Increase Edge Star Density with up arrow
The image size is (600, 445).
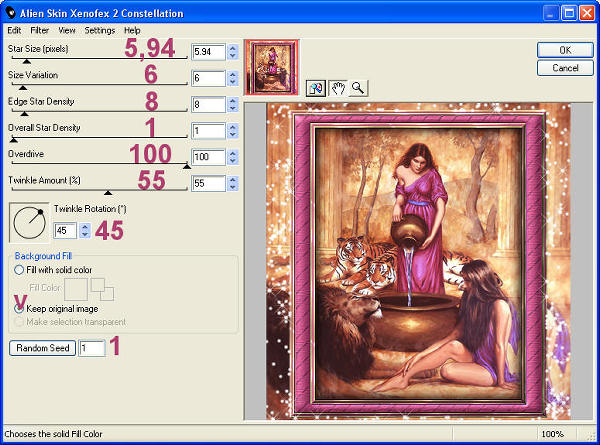(233, 101)
